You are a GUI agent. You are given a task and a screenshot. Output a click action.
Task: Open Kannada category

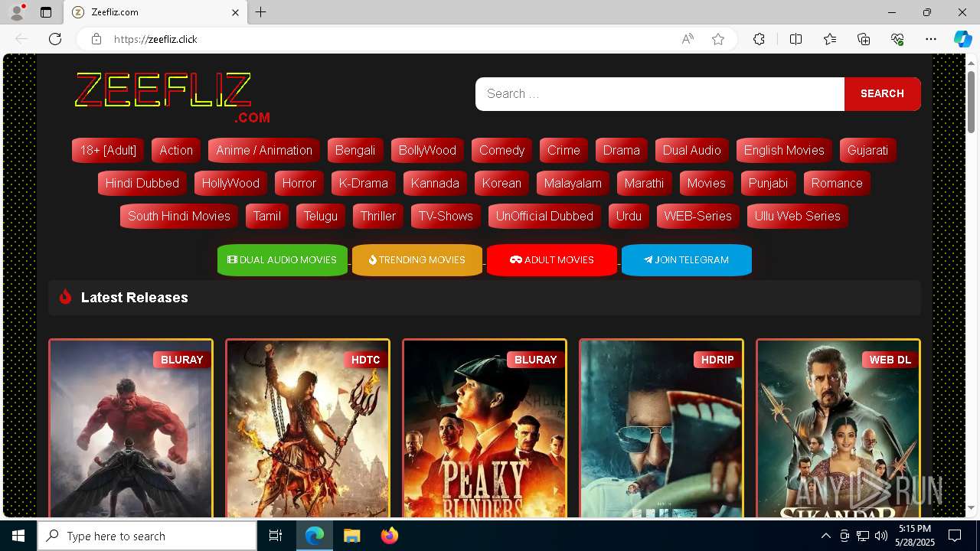point(435,183)
